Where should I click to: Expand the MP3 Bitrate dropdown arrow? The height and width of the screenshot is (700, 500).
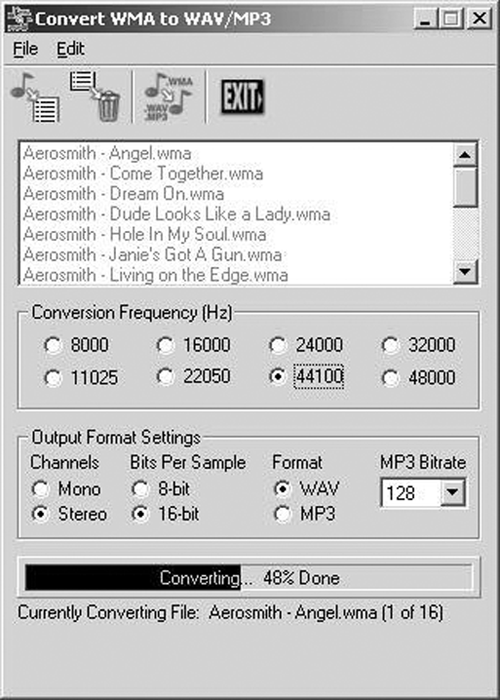tap(453, 492)
